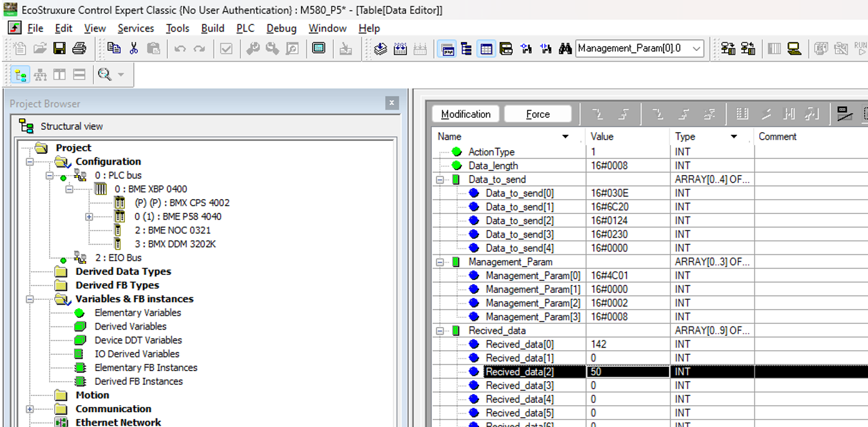
Task: Open the Window menu
Action: click(x=327, y=29)
